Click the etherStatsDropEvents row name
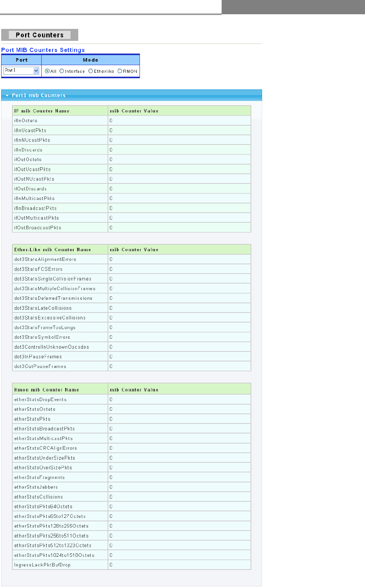365x588 pixels. coord(40,400)
